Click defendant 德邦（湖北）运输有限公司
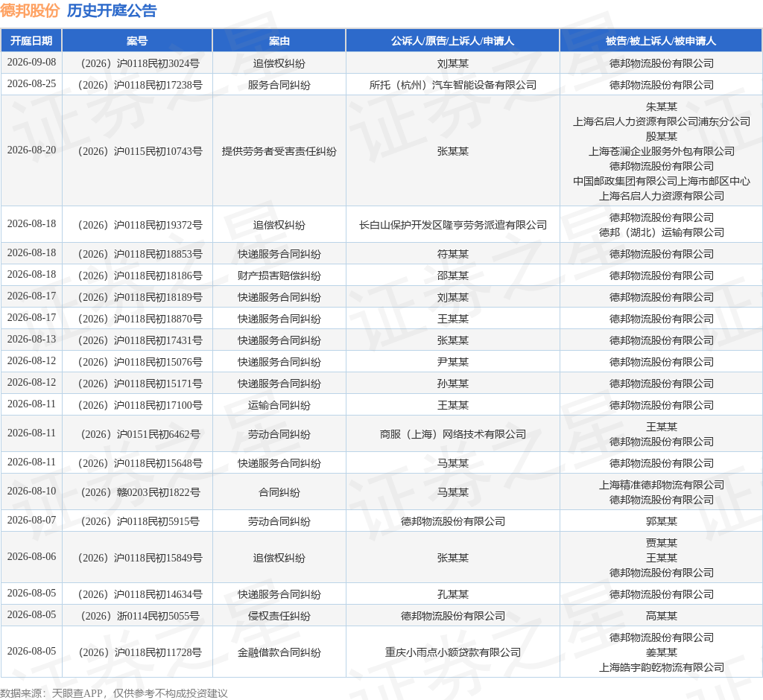The image size is (763, 700). point(662,232)
